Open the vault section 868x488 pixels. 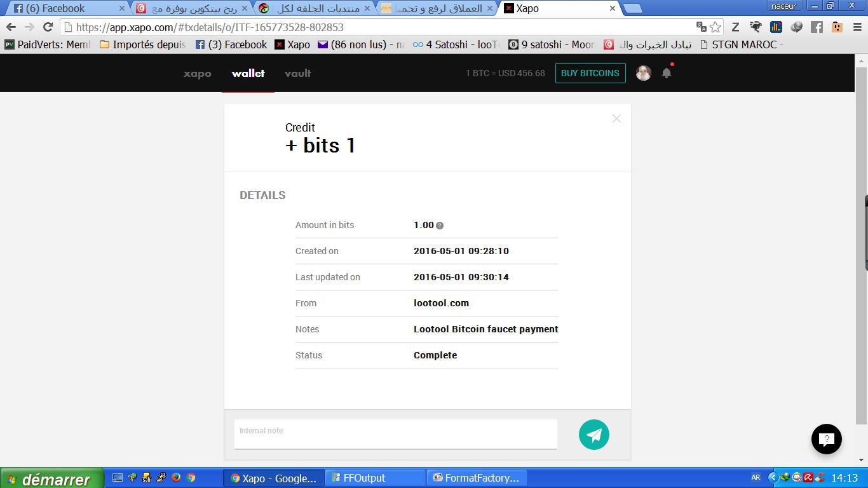tap(297, 73)
